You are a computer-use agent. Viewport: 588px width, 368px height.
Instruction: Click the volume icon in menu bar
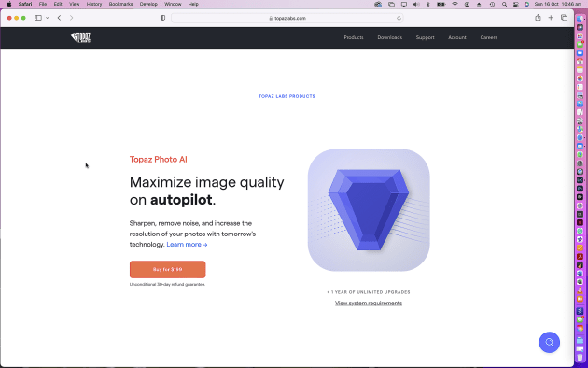tap(416, 4)
